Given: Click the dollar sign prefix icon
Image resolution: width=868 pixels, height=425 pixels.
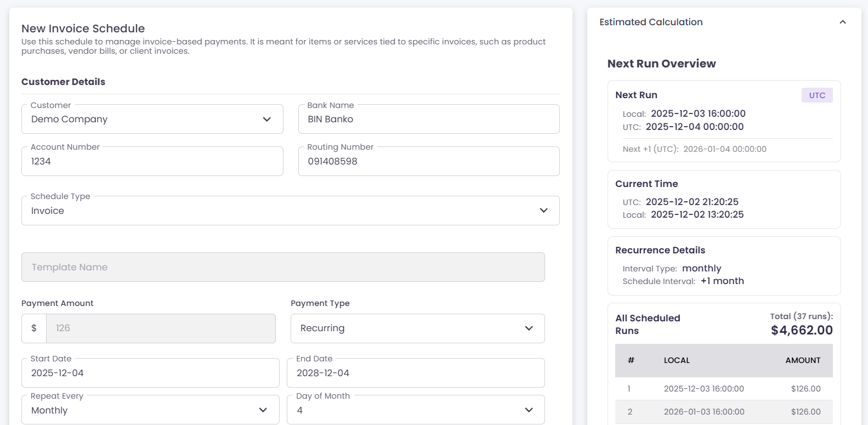Looking at the screenshot, I should (x=34, y=328).
